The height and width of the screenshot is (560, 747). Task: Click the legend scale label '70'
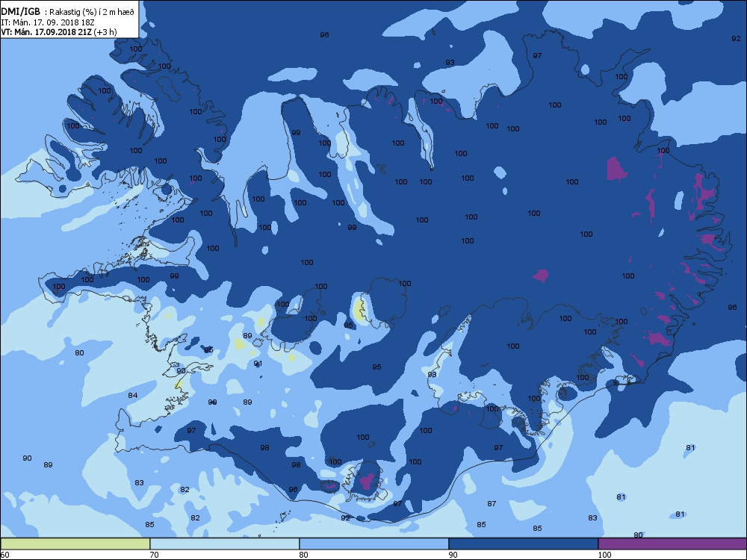[154, 555]
